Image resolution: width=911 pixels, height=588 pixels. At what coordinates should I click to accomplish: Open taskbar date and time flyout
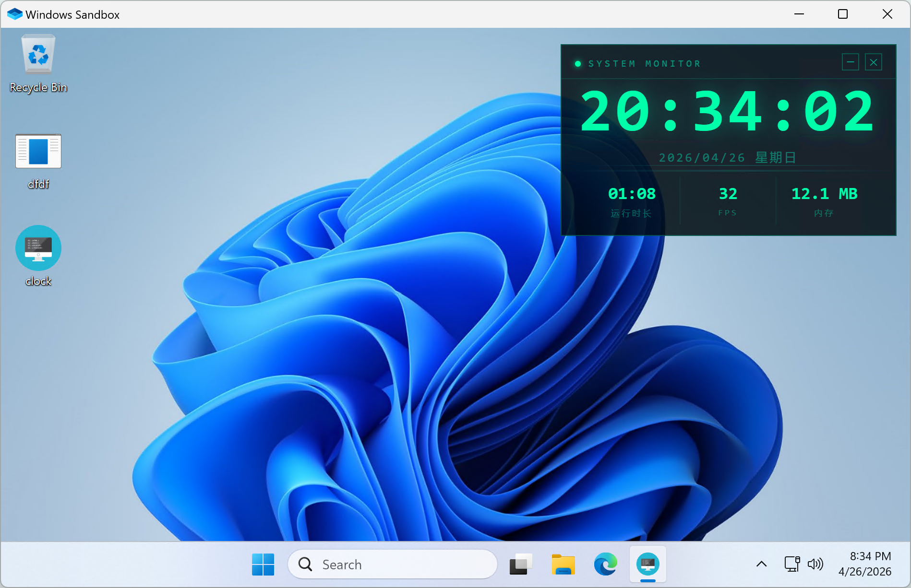pos(865,564)
